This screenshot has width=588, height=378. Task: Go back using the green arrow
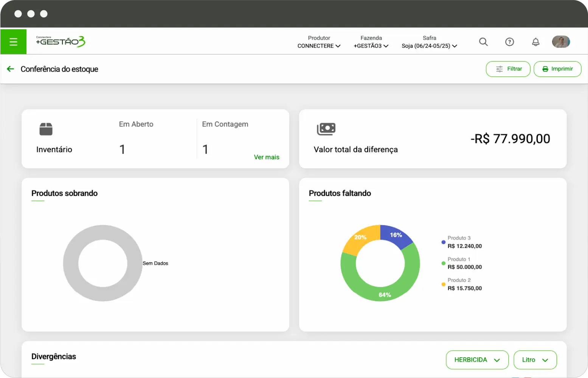(11, 69)
